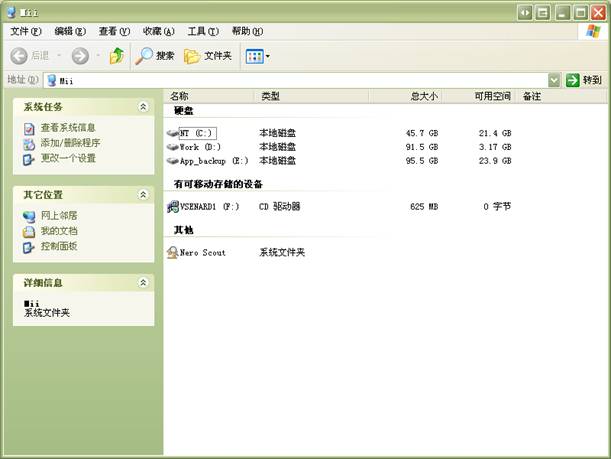The height and width of the screenshot is (459, 611).
Task: Click 添加/删除程序 link
Action: tap(70, 143)
